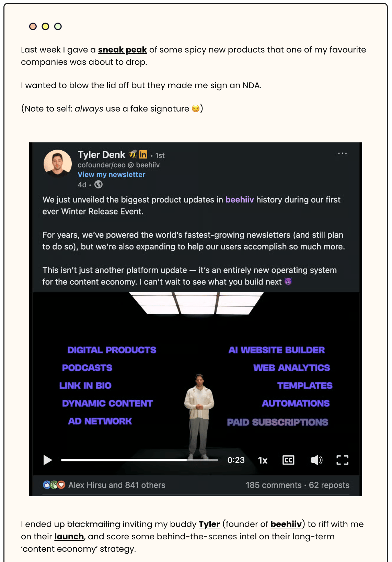Click the Tyler Denk name heading

102,155
